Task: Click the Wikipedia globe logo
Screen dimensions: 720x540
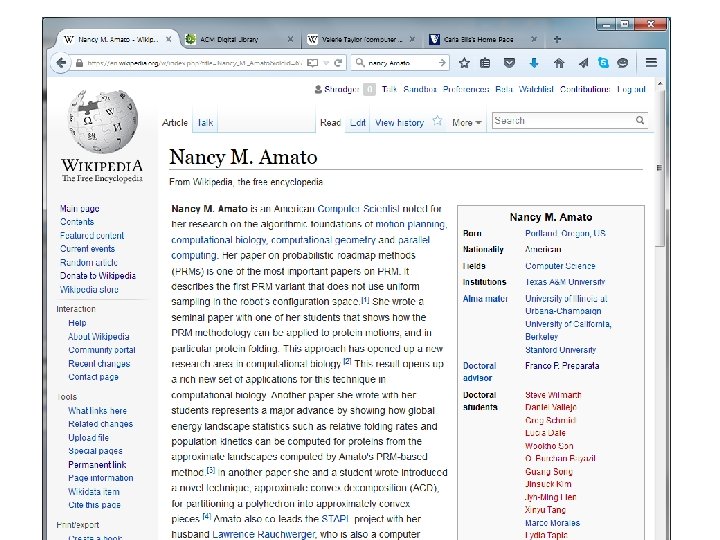Action: pos(102,122)
